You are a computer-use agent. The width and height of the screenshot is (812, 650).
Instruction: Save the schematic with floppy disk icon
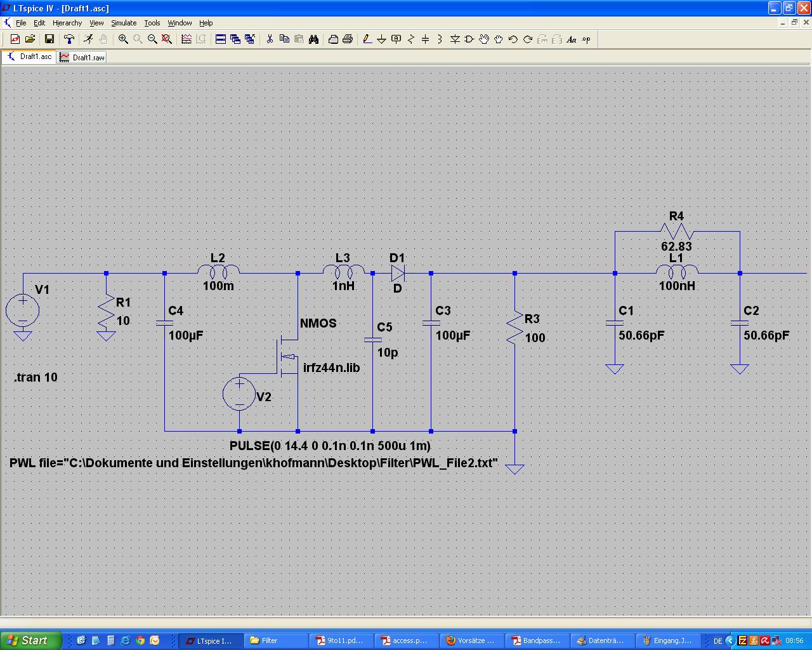pyautogui.click(x=49, y=39)
